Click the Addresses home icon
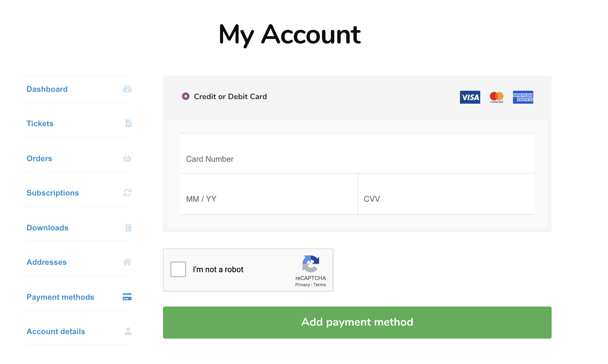Viewport: 608px width, 364px height. point(127,262)
